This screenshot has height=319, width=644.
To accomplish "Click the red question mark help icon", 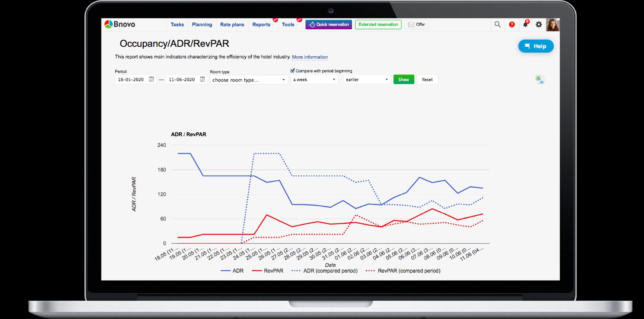I will coord(512,25).
